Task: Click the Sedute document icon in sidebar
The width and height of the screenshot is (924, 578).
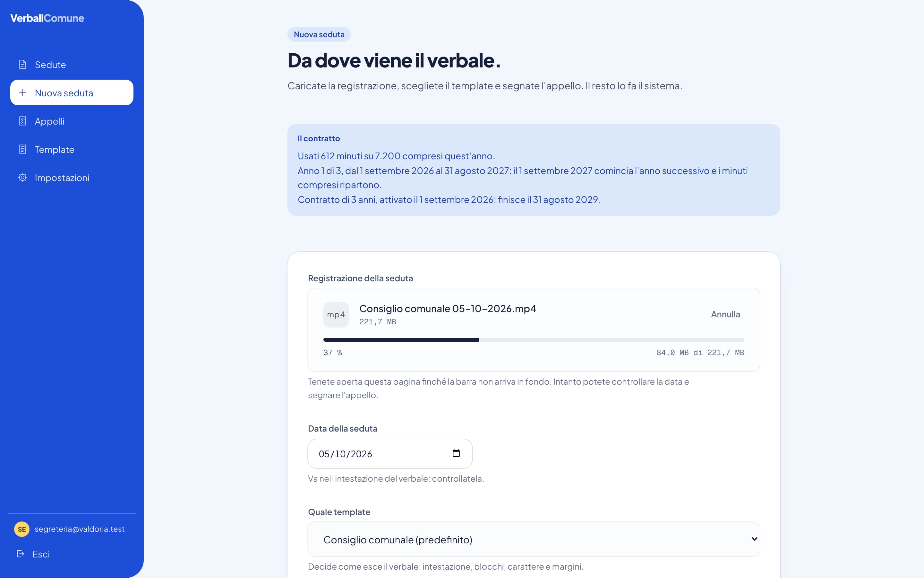Action: tap(22, 65)
